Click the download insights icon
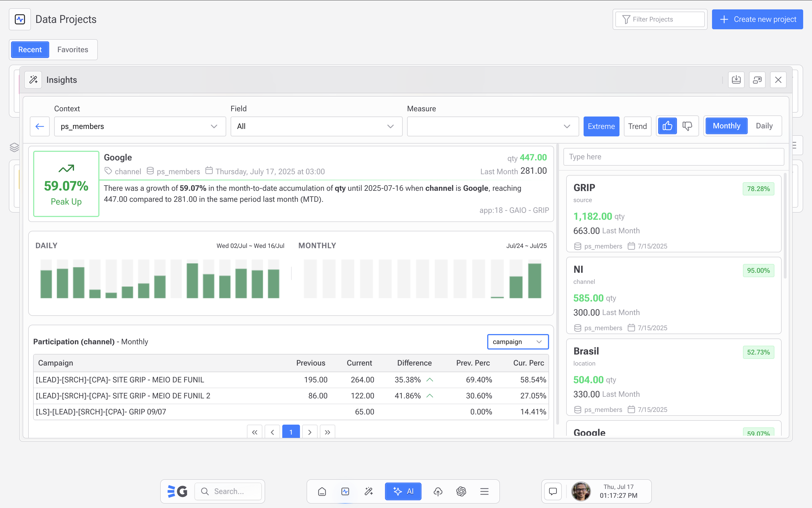The image size is (812, 508). (x=736, y=80)
